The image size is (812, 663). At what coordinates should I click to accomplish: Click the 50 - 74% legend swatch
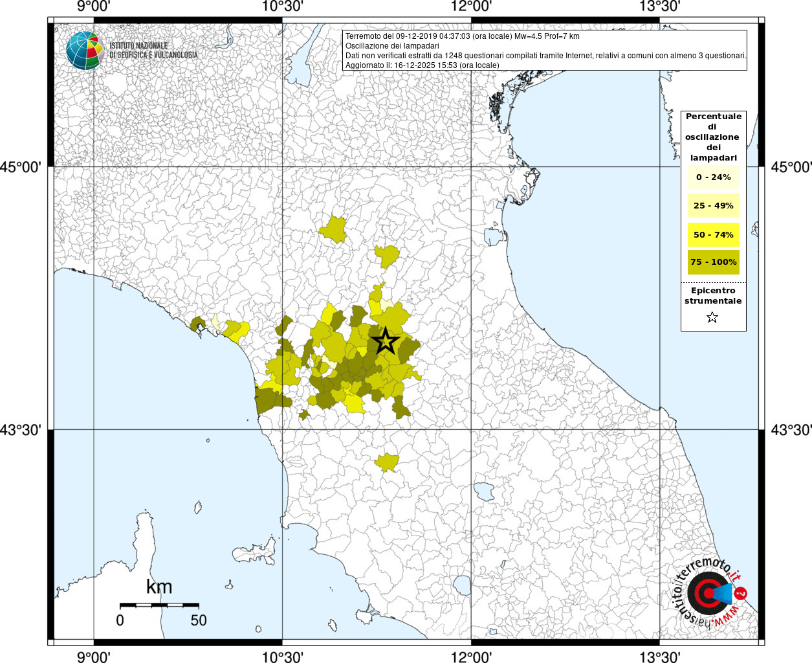[713, 234]
